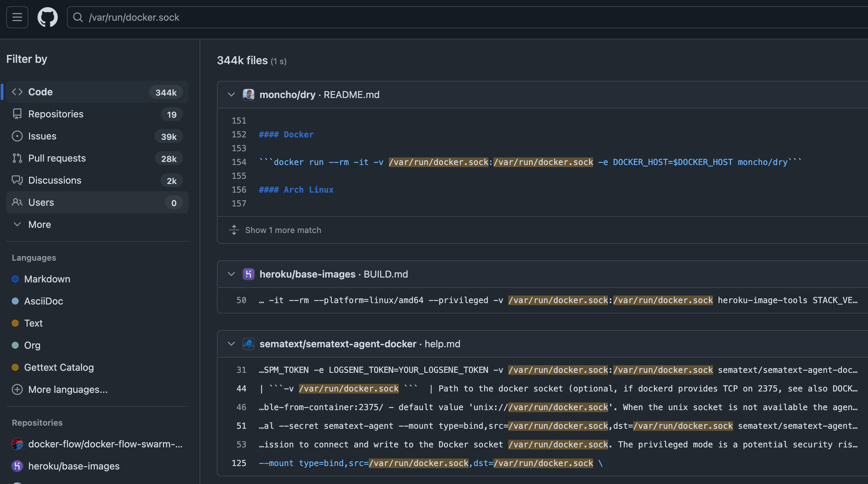This screenshot has height=484, width=868.
Task: Expand the More filter types
Action: [x=97, y=224]
